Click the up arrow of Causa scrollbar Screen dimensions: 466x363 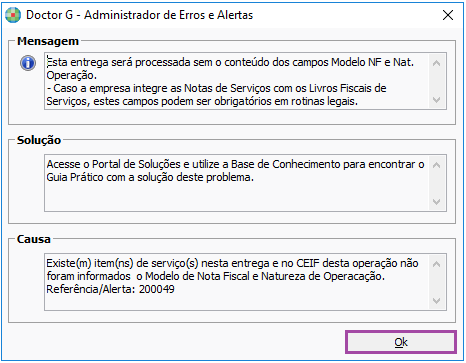[436, 264]
